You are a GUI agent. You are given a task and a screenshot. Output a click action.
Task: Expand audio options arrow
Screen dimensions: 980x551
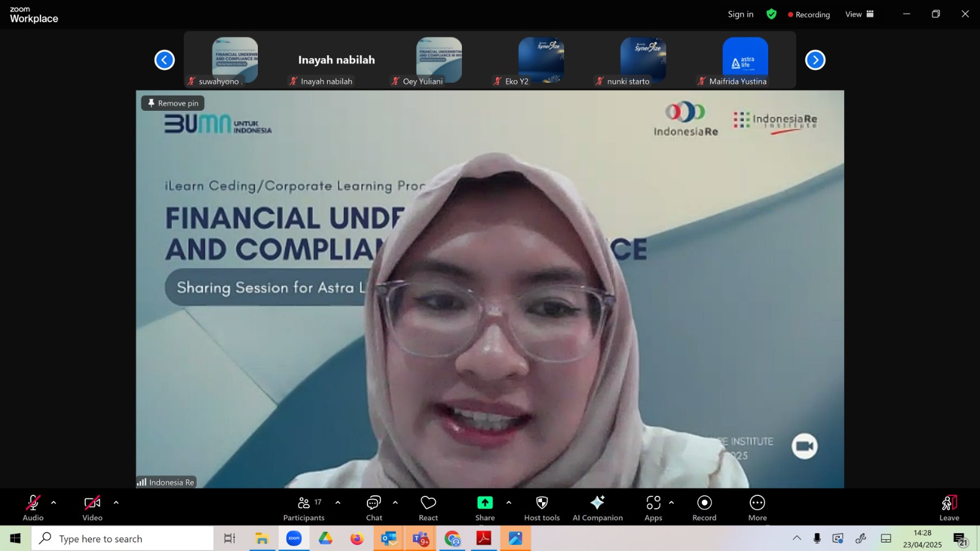(54, 503)
